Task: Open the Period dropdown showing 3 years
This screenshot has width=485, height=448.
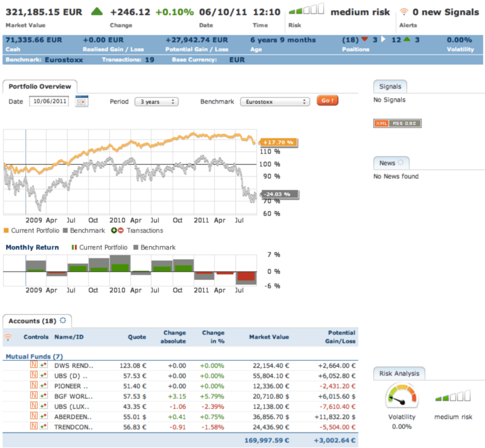Action: (156, 102)
